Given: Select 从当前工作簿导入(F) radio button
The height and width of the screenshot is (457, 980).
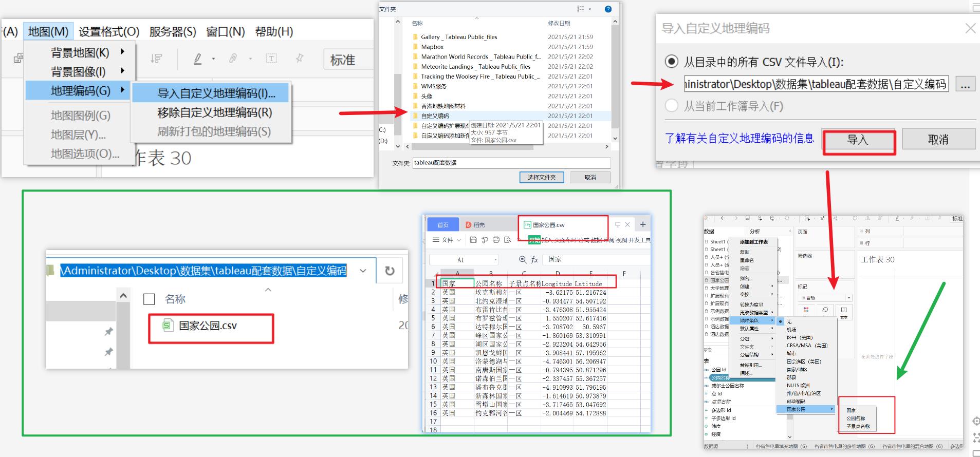Looking at the screenshot, I should click(671, 106).
